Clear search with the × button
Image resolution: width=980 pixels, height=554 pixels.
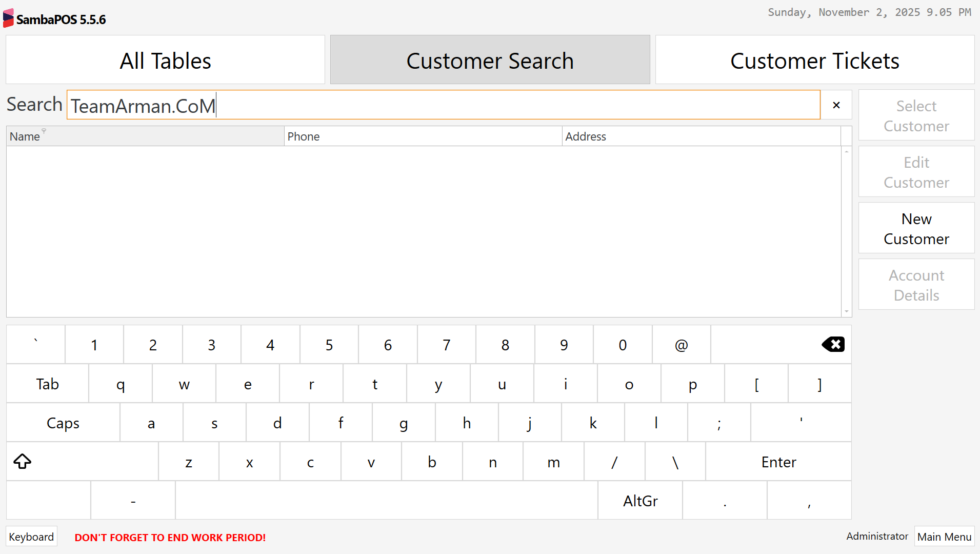click(836, 105)
